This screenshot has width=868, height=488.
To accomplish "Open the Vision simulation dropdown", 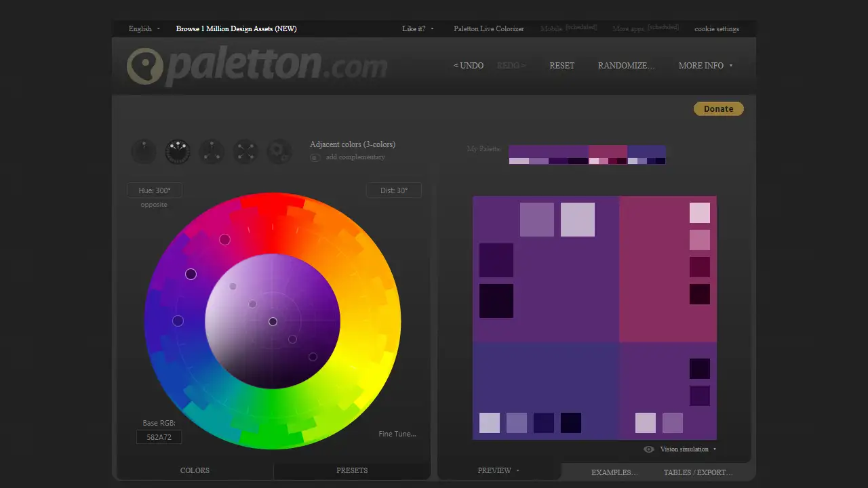I will click(x=686, y=449).
